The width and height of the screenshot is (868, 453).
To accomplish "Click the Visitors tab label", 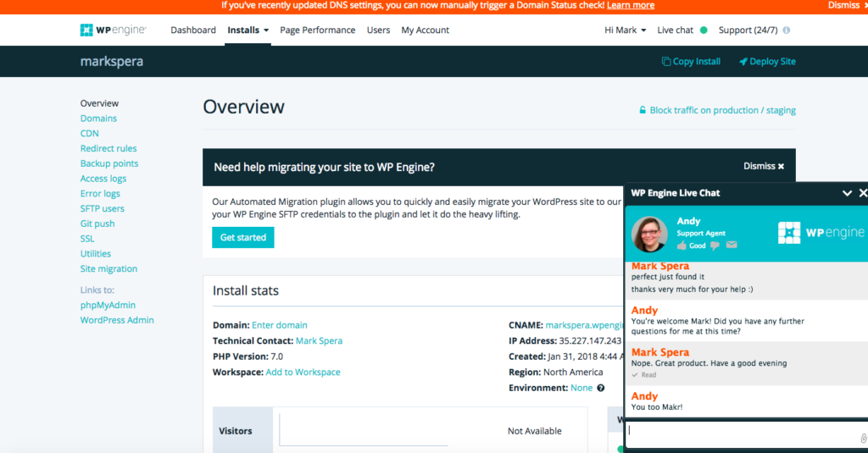I will (236, 430).
